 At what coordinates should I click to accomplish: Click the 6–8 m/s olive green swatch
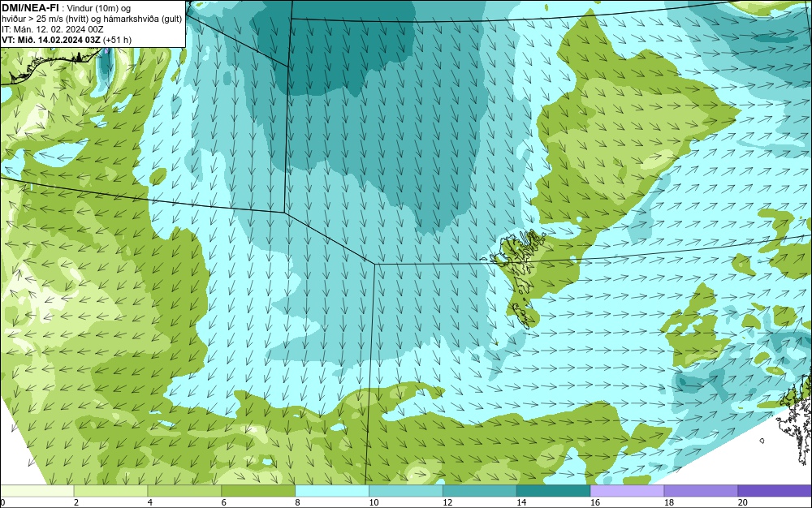pyautogui.click(x=258, y=490)
